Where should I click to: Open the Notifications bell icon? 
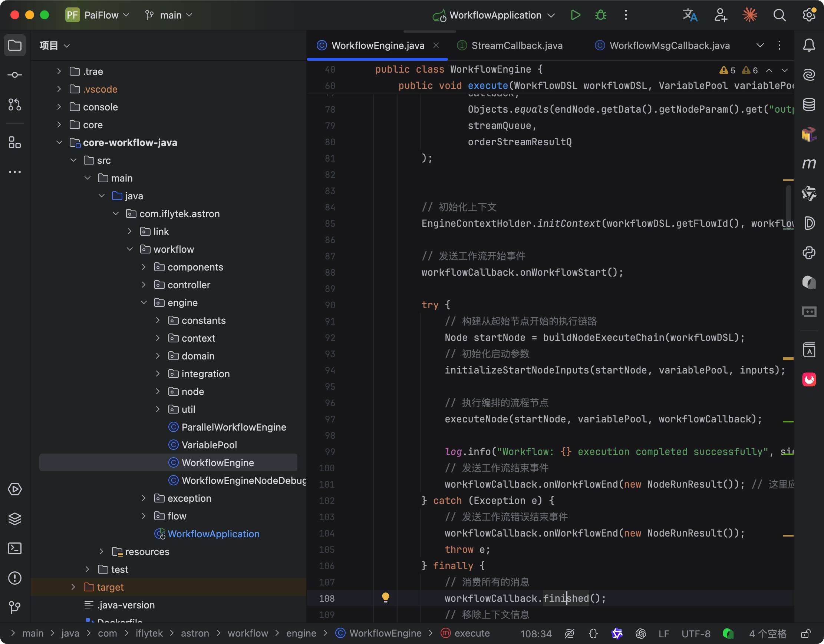pyautogui.click(x=809, y=46)
